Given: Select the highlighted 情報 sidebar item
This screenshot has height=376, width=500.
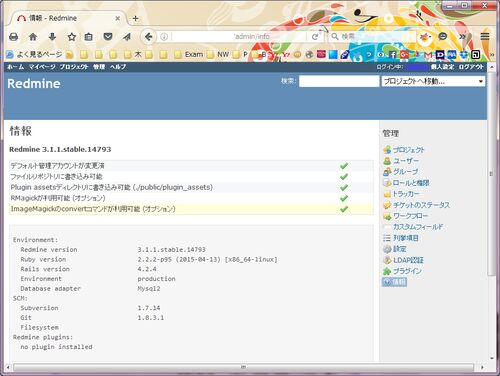Looking at the screenshot, I should (x=395, y=282).
